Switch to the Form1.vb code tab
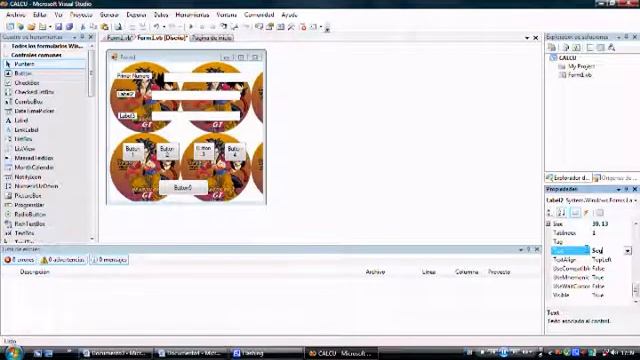640x360 pixels. [119, 38]
